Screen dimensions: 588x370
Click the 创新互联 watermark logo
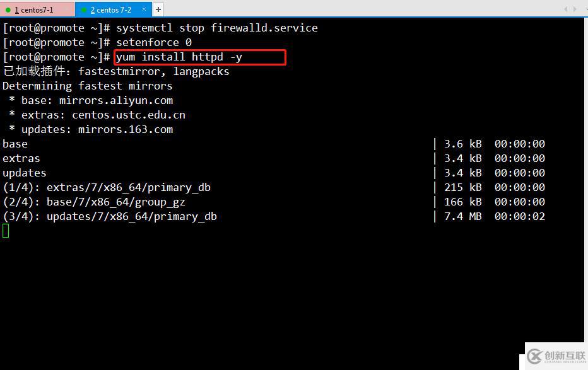(x=556, y=356)
